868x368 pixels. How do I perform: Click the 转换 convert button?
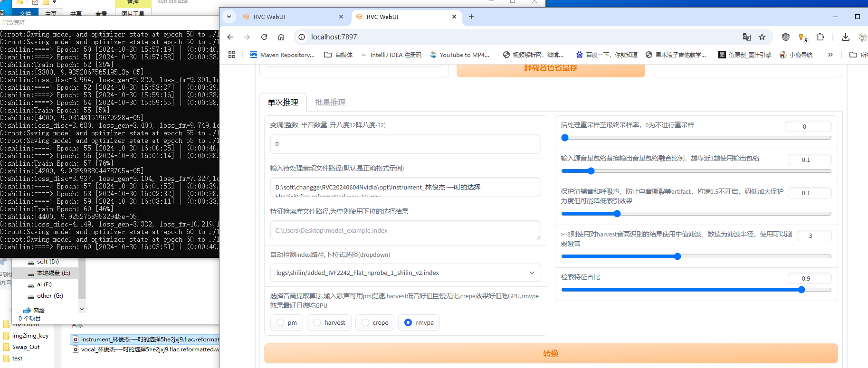[551, 353]
